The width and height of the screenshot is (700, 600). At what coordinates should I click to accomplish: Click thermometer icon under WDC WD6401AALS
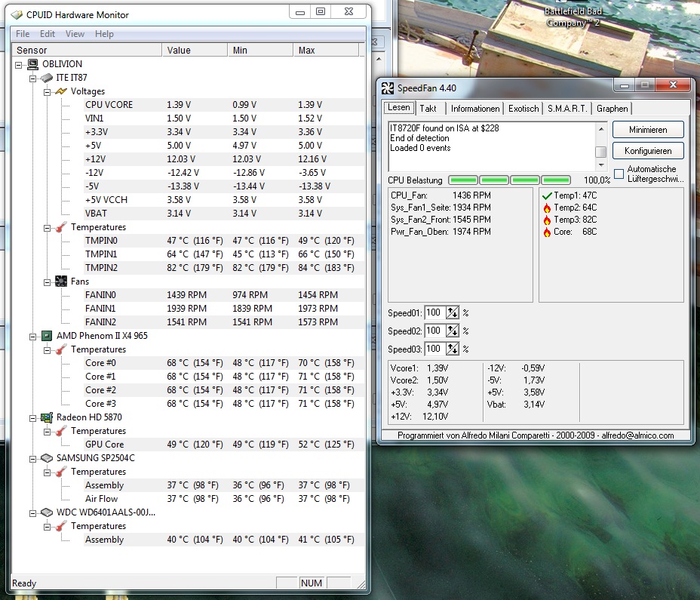(x=60, y=526)
